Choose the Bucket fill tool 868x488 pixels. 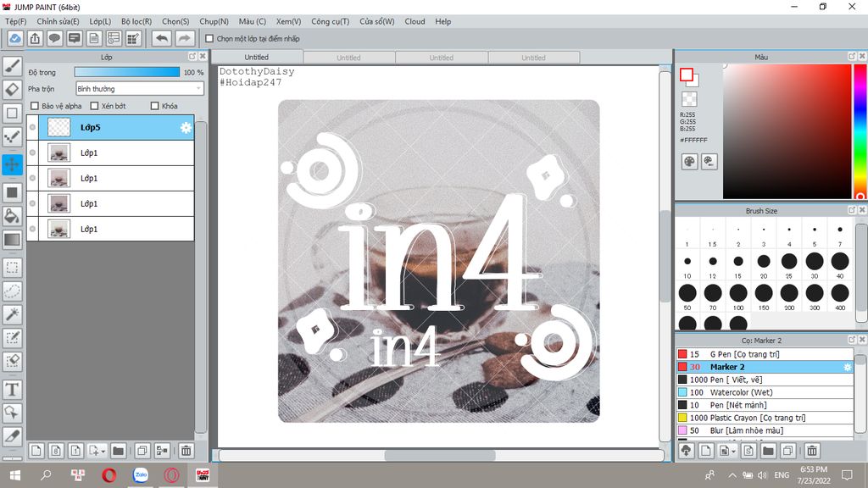tap(12, 215)
